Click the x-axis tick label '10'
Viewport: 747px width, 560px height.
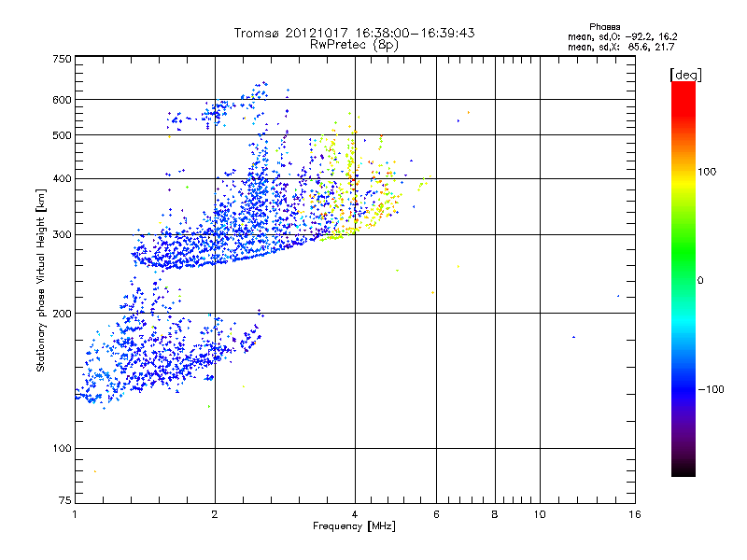[x=540, y=514]
